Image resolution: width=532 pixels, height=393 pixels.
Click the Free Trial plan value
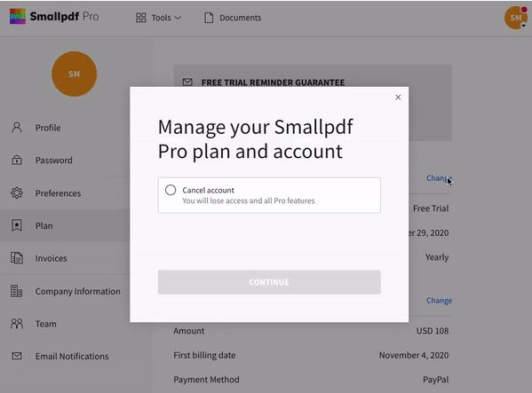[x=431, y=208]
